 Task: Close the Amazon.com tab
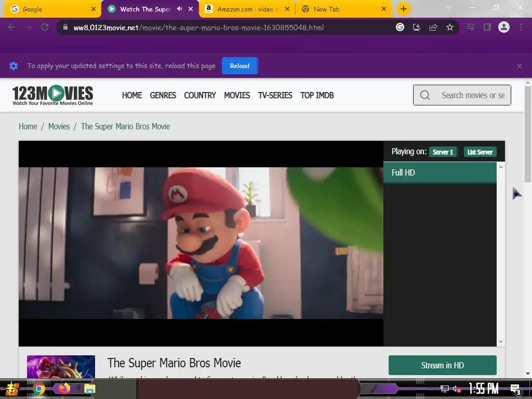[x=287, y=9]
